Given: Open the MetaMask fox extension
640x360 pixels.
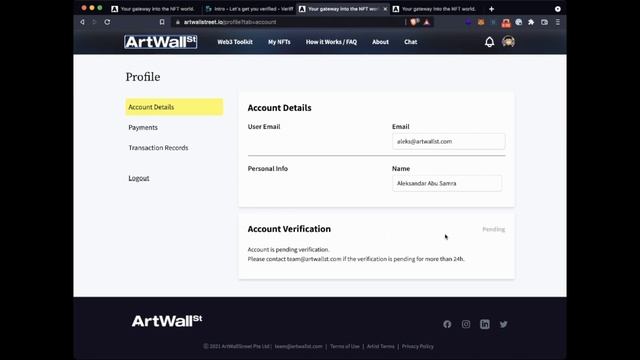Looking at the screenshot, I should (x=481, y=22).
